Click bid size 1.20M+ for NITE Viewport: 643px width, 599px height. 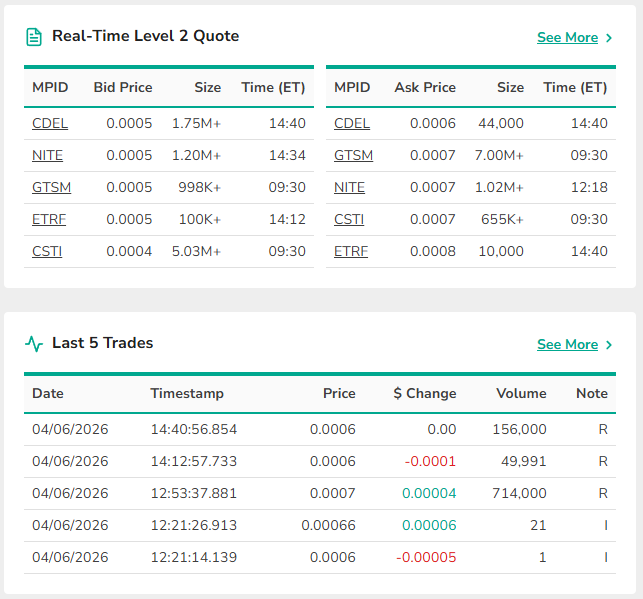tap(196, 155)
